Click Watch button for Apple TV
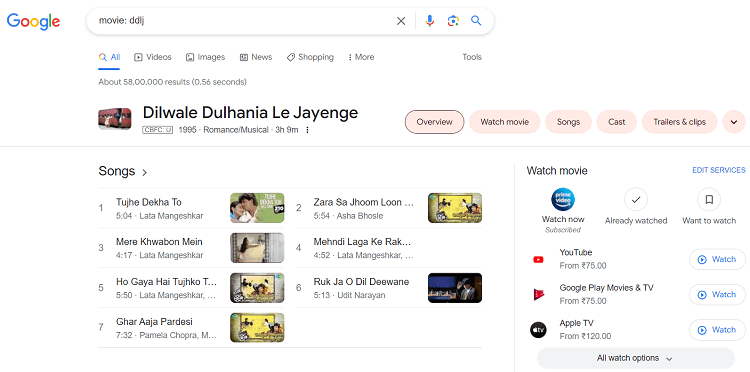 717,330
